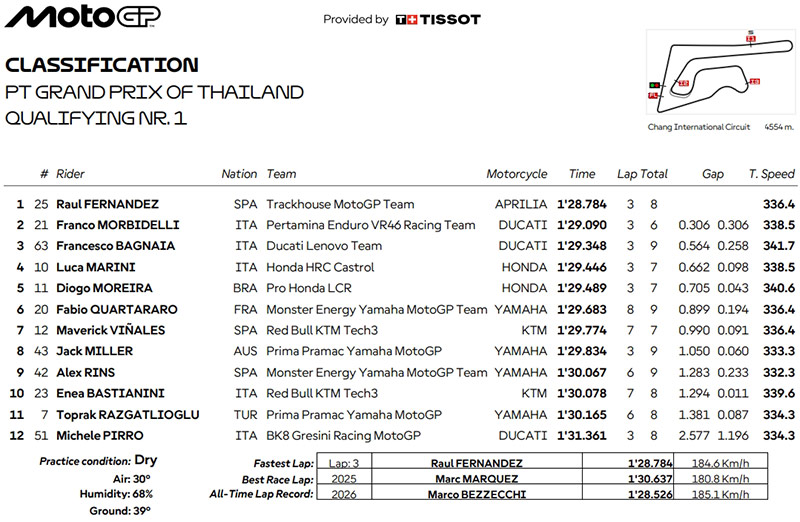Select Jack MILLER's lap time 1'29.834
Screen dimensions: 800x522
point(582,351)
